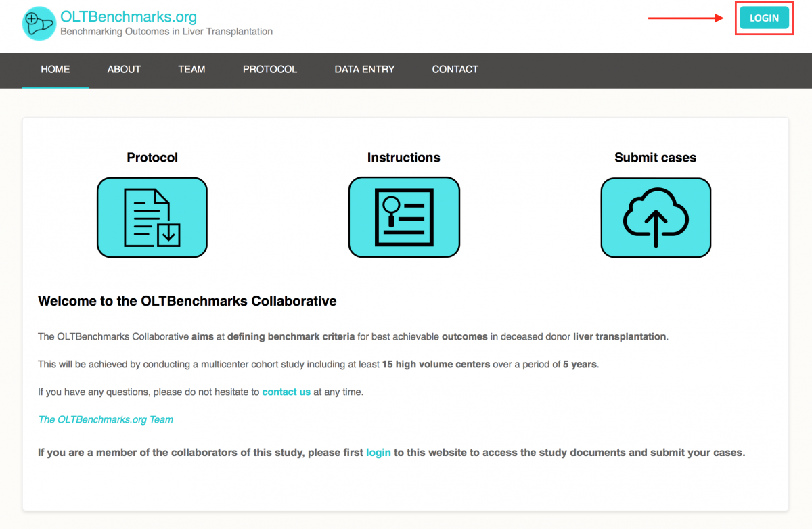Go to the HOME navigation tab
Image resolution: width=812 pixels, height=529 pixels.
55,70
